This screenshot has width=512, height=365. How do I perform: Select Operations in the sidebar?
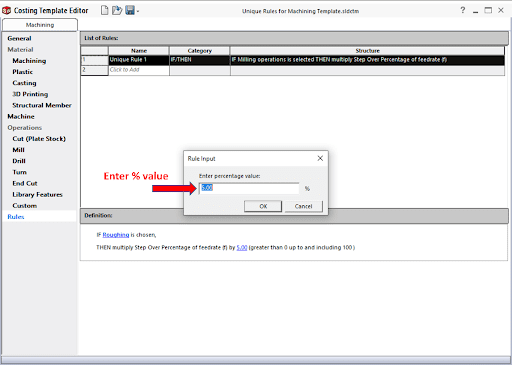click(25, 128)
